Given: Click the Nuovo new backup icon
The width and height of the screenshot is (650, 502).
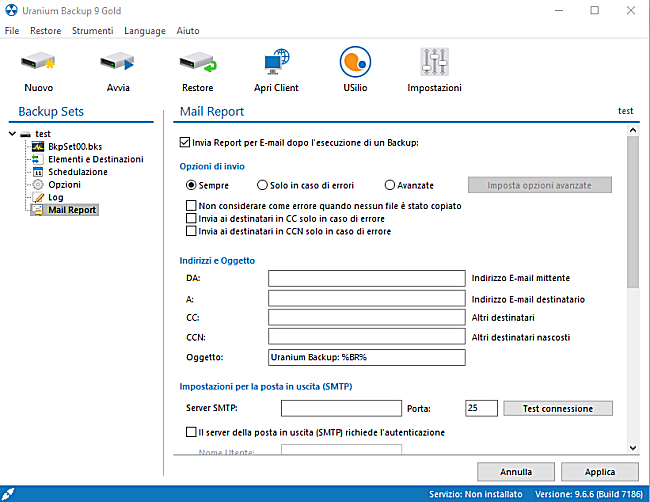Looking at the screenshot, I should coord(38,62).
